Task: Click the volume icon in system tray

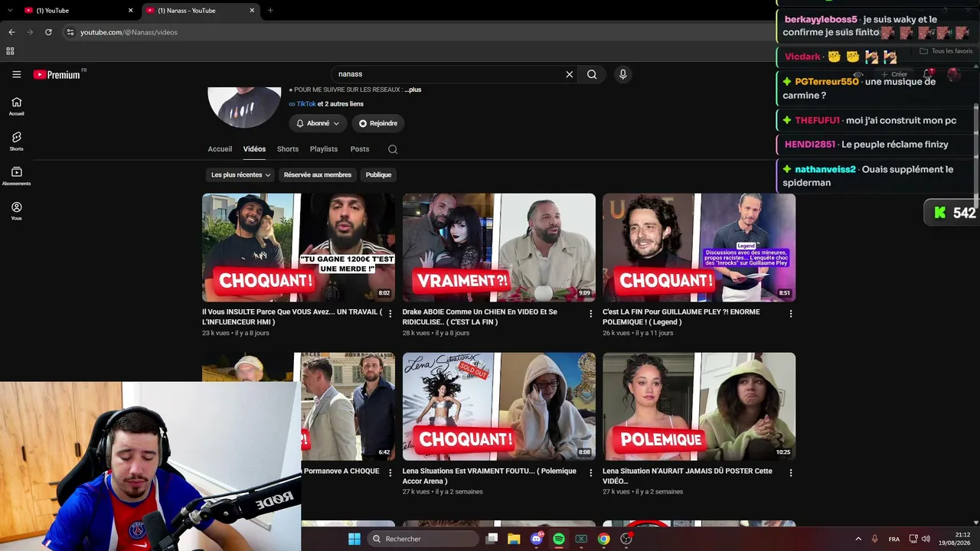Action: [x=926, y=539]
